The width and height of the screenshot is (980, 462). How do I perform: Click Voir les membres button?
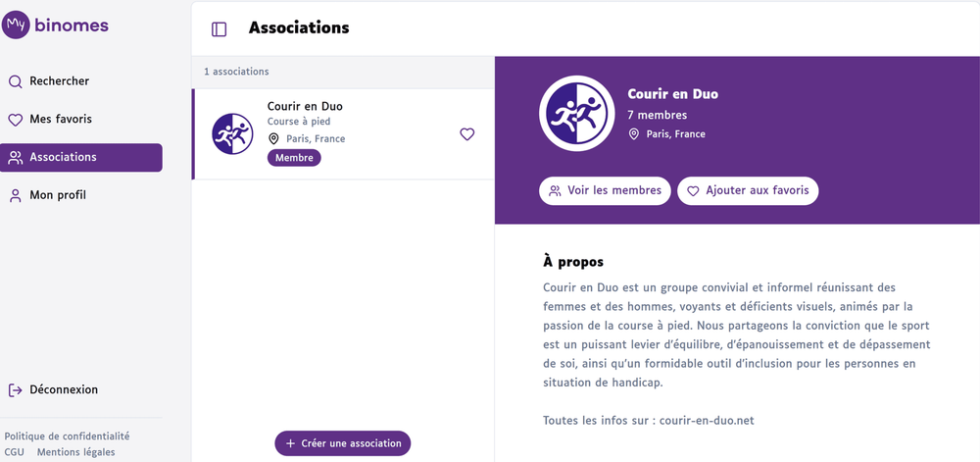[x=606, y=190]
